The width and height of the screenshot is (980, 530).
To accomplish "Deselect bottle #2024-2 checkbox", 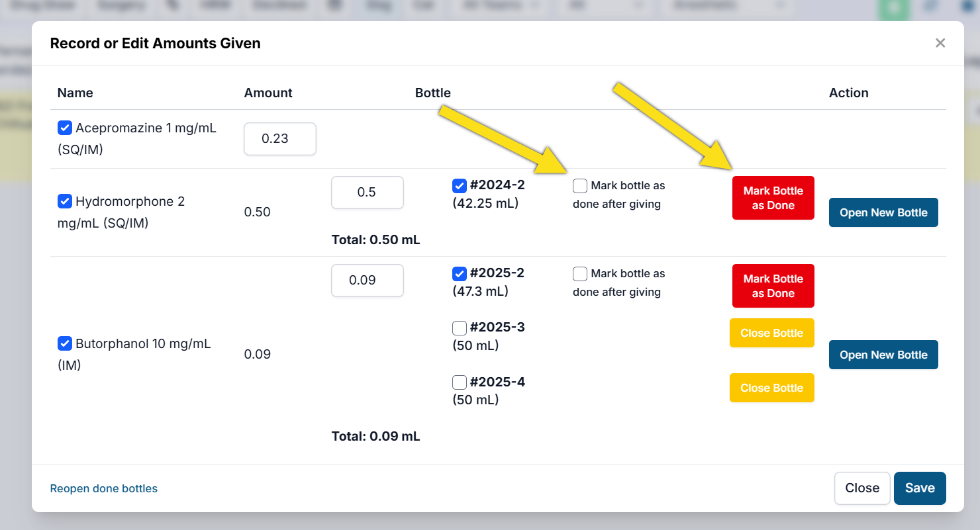I will [460, 185].
